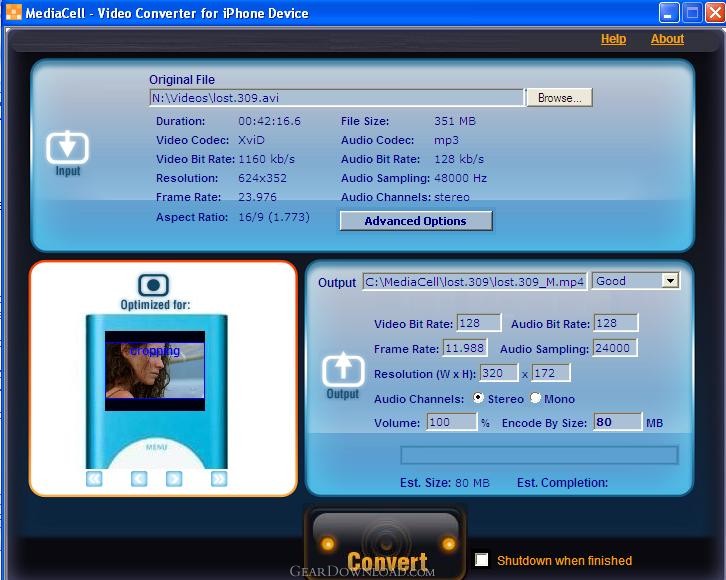Viewport: 726px width, 580px height.
Task: Click the File Size value 351 MB
Action: pyautogui.click(x=455, y=121)
